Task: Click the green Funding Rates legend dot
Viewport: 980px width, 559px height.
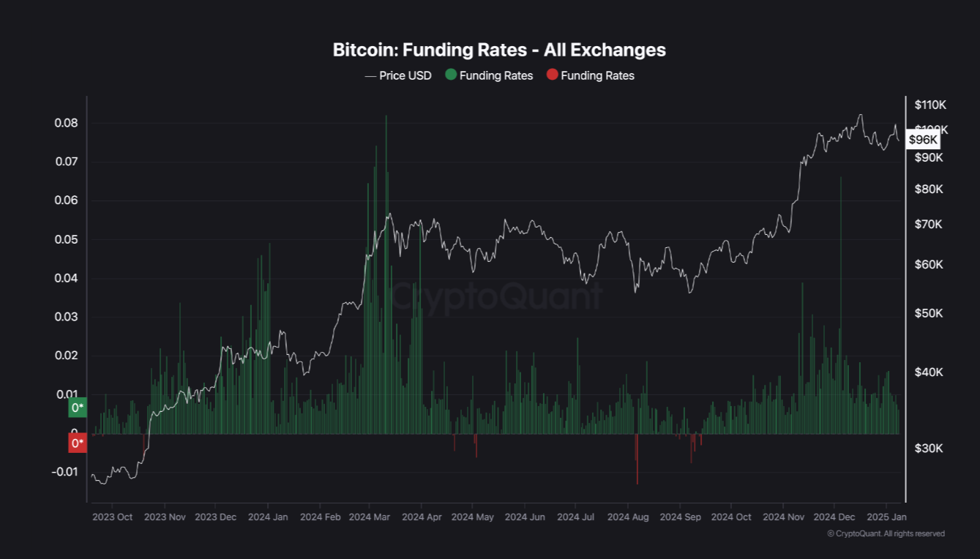Action: coord(451,75)
